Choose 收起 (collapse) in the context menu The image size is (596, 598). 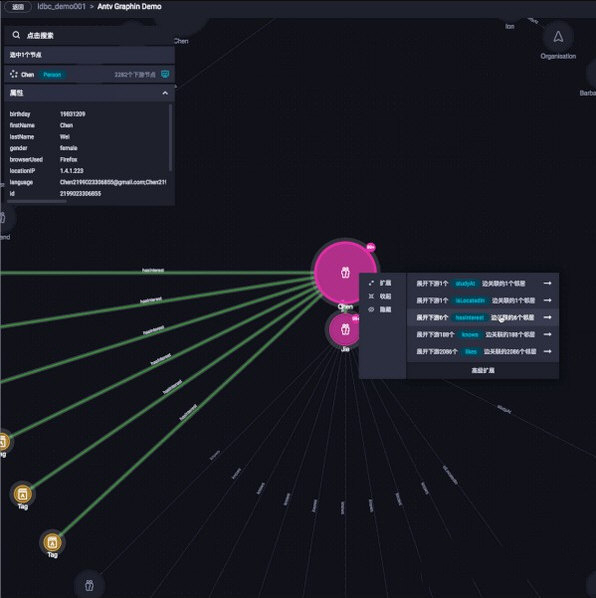tap(380, 296)
